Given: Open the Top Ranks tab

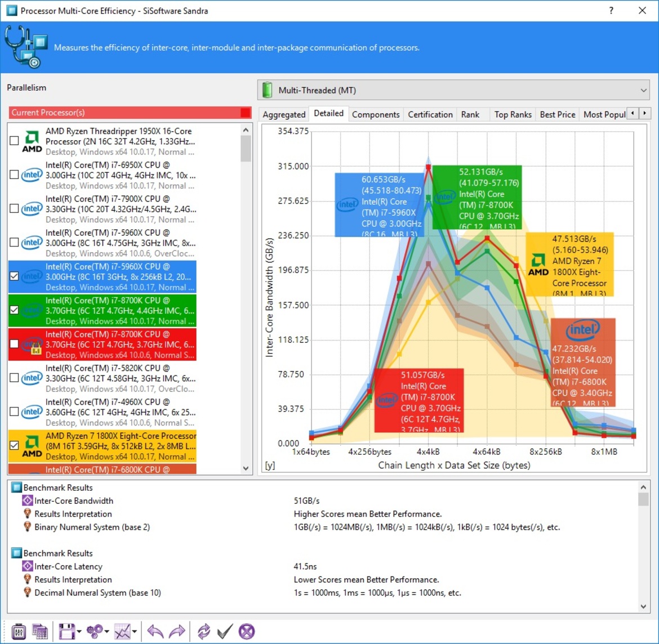Looking at the screenshot, I should coord(513,114).
